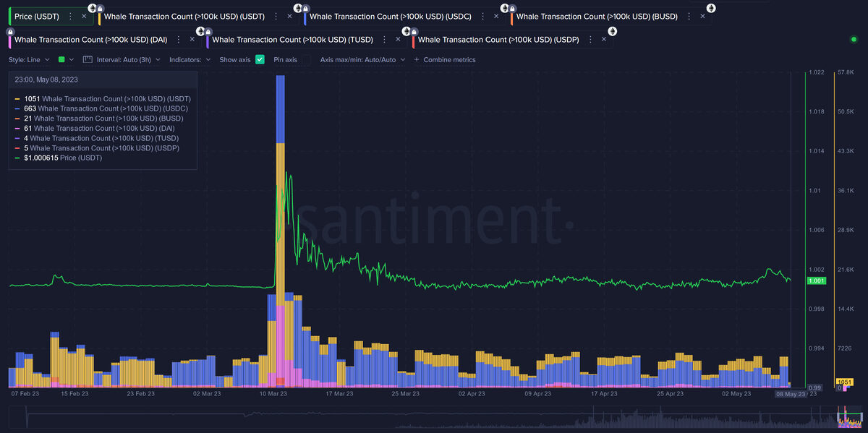
Task: Click the green line color swatch
Action: [x=61, y=59]
